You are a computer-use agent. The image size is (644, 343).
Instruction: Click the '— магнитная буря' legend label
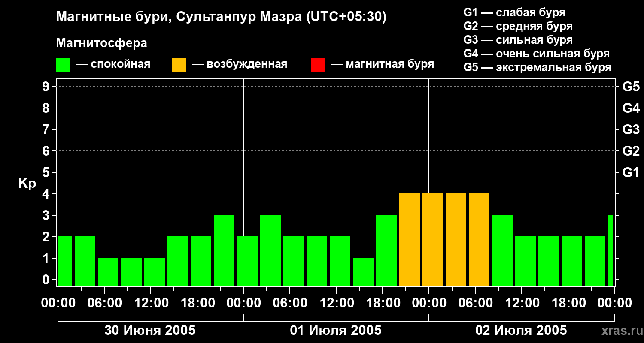click(383, 65)
